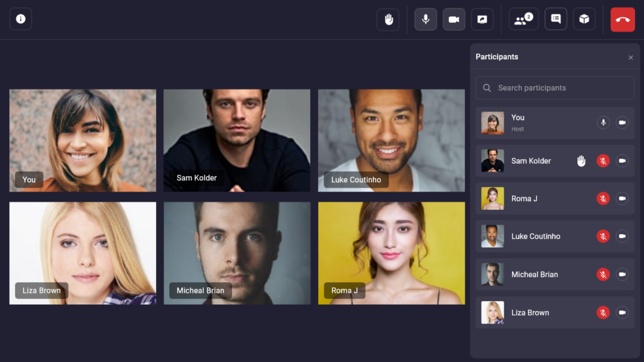The height and width of the screenshot is (362, 644).
Task: Mute your microphone in the participants list
Action: (603, 123)
